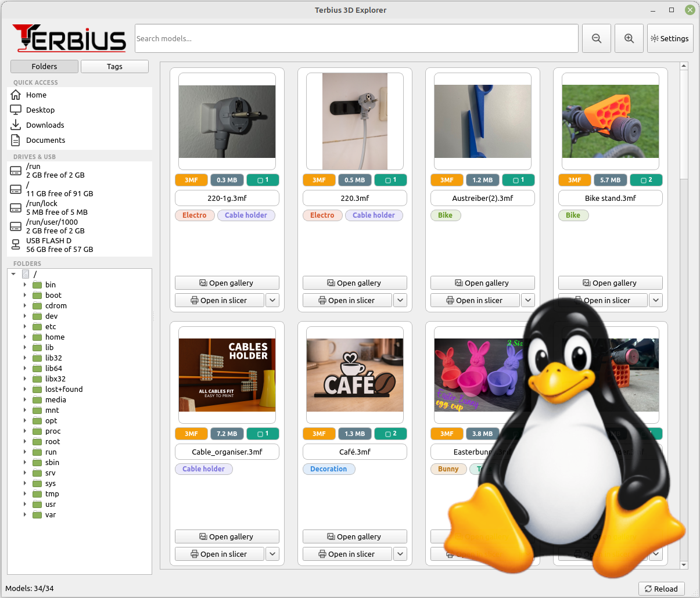Open the Downloads quick access entry

pyautogui.click(x=80, y=125)
